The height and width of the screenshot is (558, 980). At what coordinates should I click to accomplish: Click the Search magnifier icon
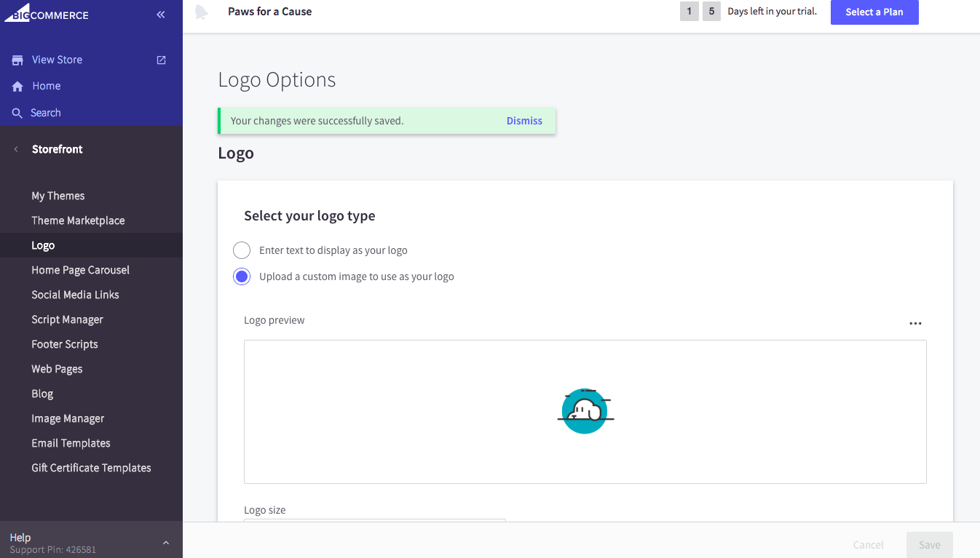point(17,113)
